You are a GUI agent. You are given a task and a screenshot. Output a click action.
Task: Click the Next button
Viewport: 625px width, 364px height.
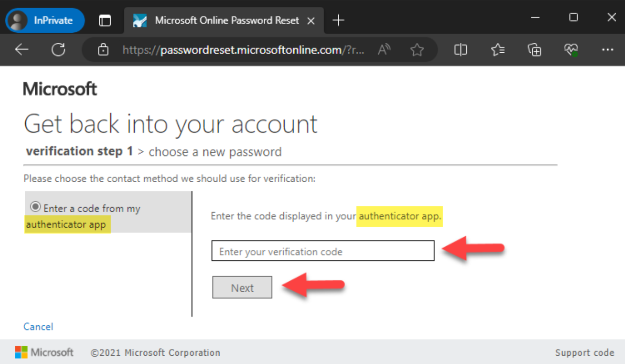coord(242,287)
